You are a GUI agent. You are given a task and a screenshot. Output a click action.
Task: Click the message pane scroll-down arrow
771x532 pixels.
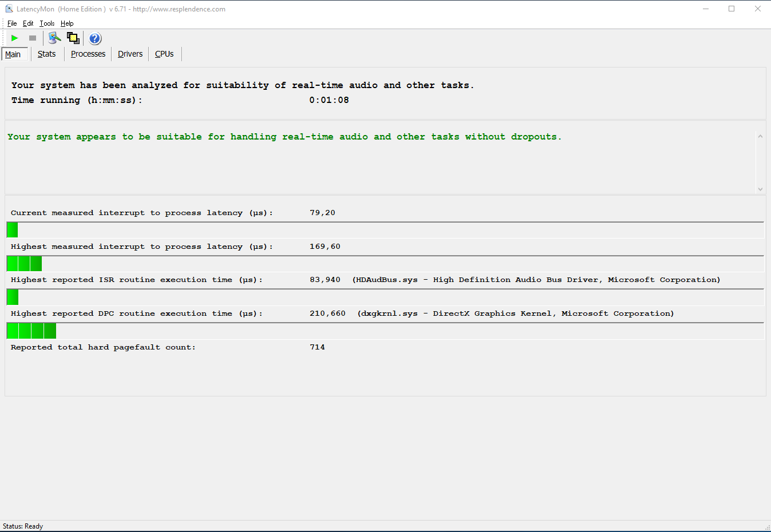pos(760,189)
